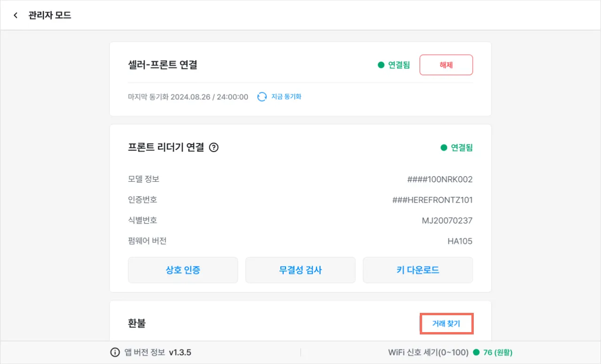The width and height of the screenshot is (601, 364).
Task: Click the green dot beside WiFi value 76
Action: tap(476, 352)
